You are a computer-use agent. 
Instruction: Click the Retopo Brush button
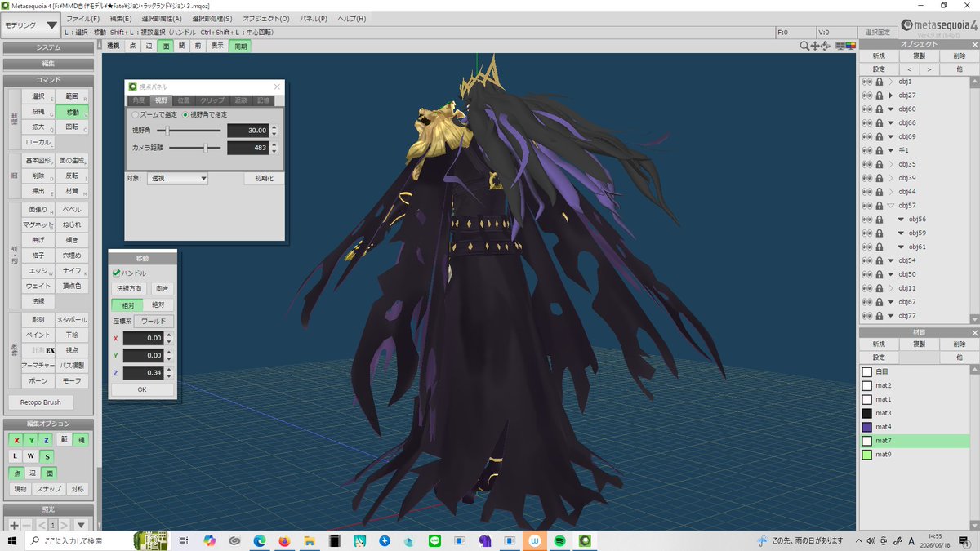point(41,402)
